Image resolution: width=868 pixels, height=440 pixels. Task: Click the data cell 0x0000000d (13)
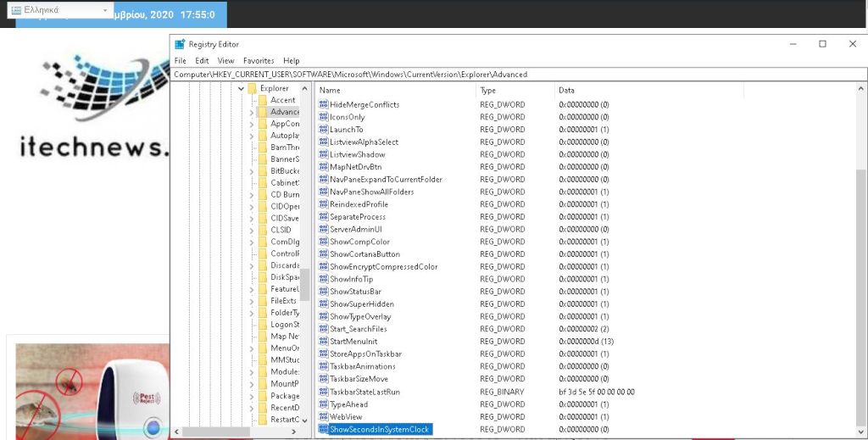coord(587,342)
